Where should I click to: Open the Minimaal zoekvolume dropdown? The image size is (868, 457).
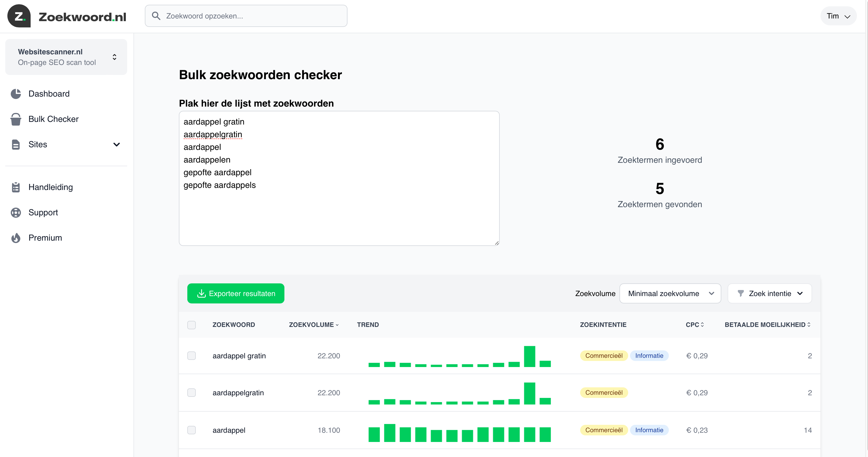(x=670, y=293)
